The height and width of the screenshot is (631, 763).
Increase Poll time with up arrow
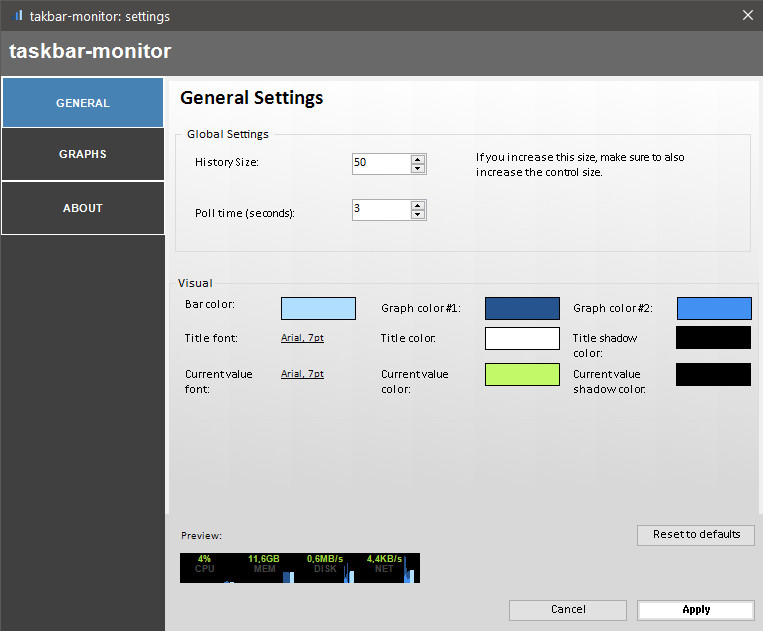[x=418, y=205]
